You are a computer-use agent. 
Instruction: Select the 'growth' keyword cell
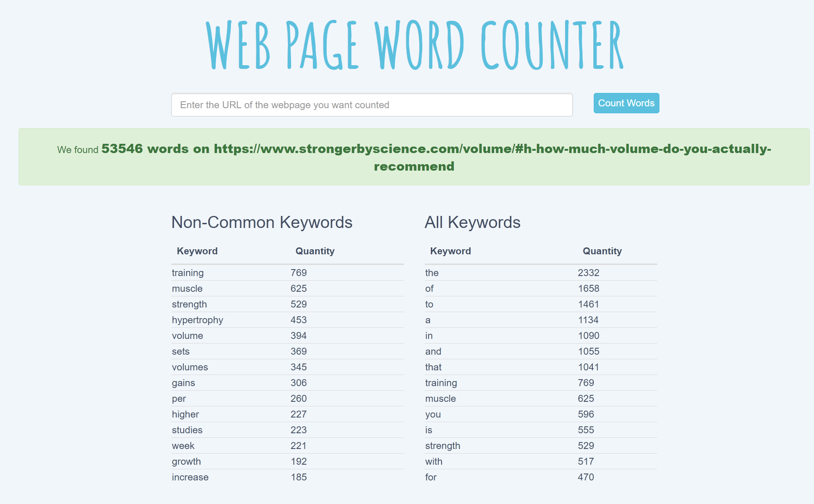tap(186, 461)
